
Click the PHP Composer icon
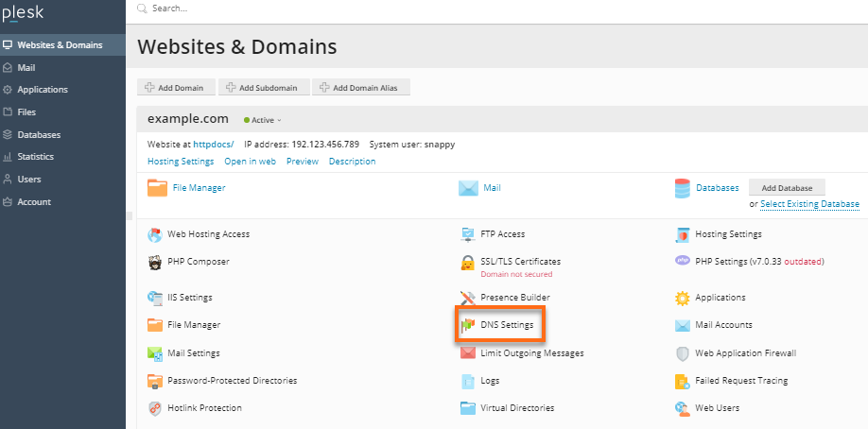(155, 262)
